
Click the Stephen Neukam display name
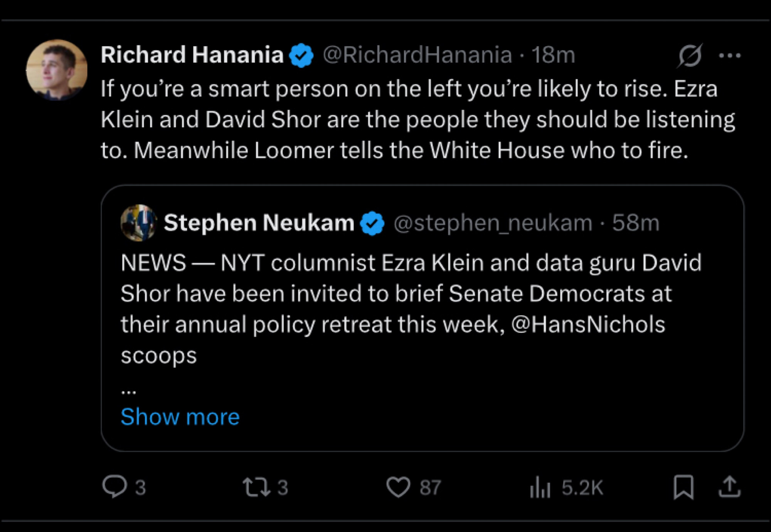[259, 223]
